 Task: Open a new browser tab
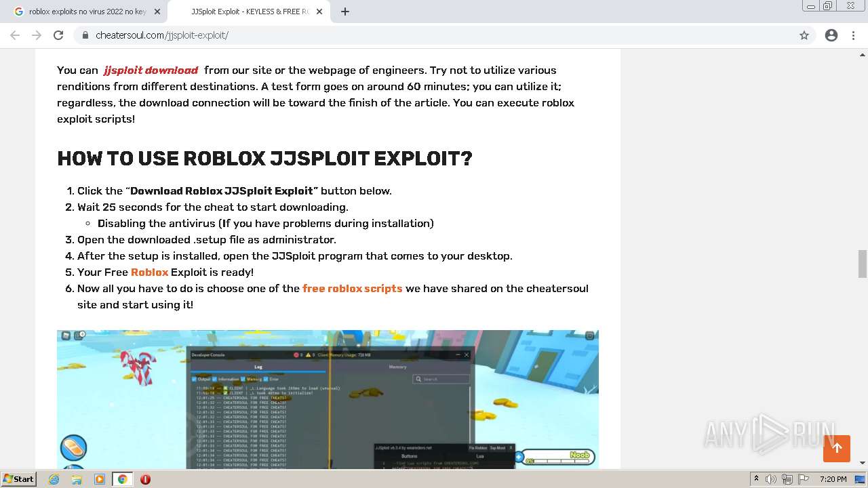(345, 12)
